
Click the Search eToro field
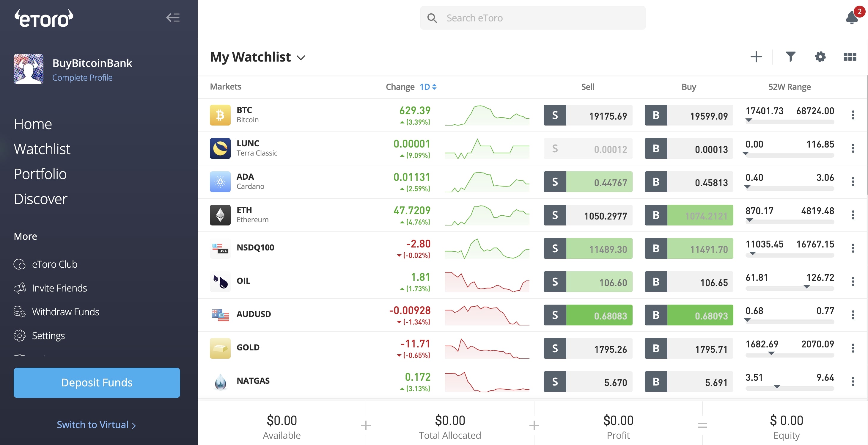pos(532,18)
